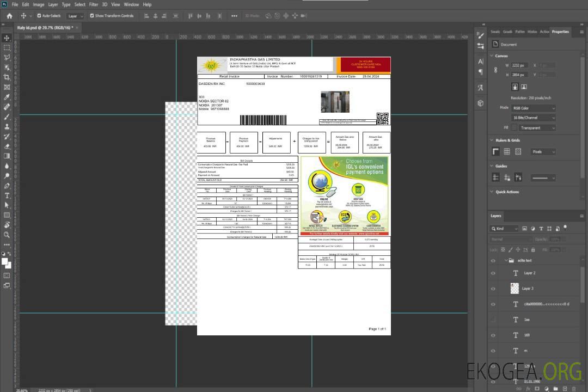Viewport: 588px width, 392px height.
Task: Open the Paragraph panel icon
Action: 481,72
